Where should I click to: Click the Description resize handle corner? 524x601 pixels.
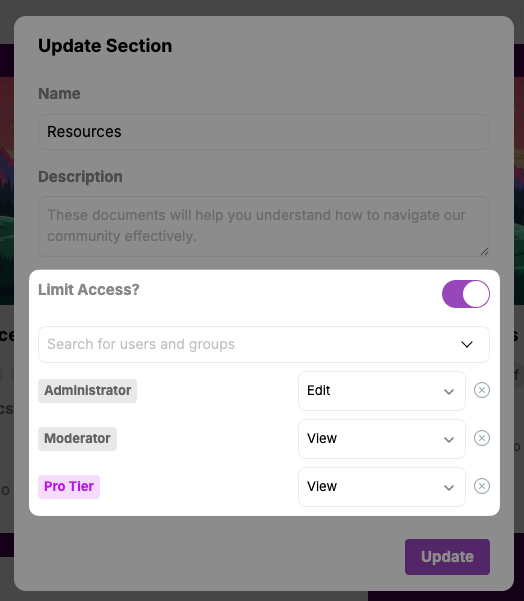point(485,251)
